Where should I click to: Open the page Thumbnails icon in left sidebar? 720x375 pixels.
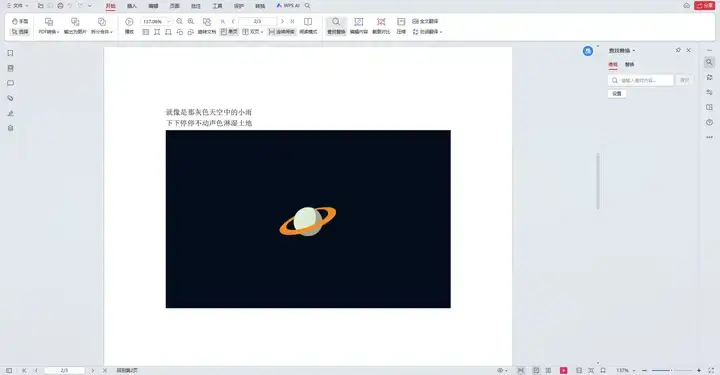coord(10,68)
